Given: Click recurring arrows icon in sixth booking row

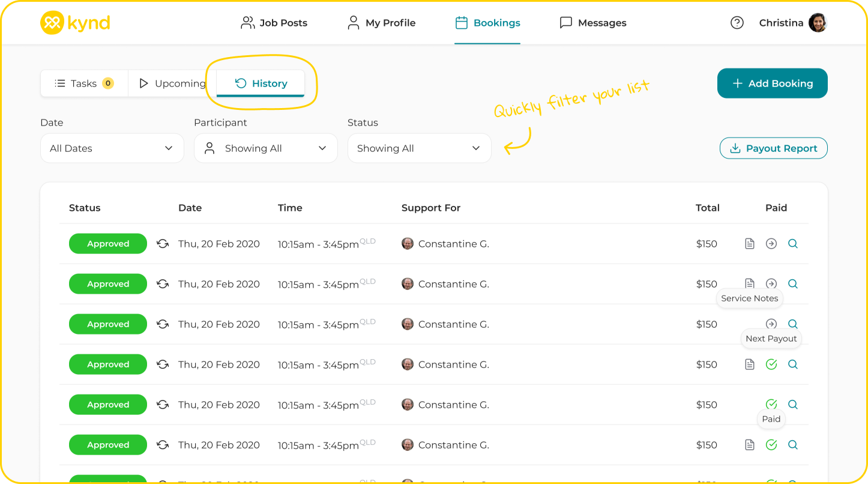Looking at the screenshot, I should click(x=163, y=445).
